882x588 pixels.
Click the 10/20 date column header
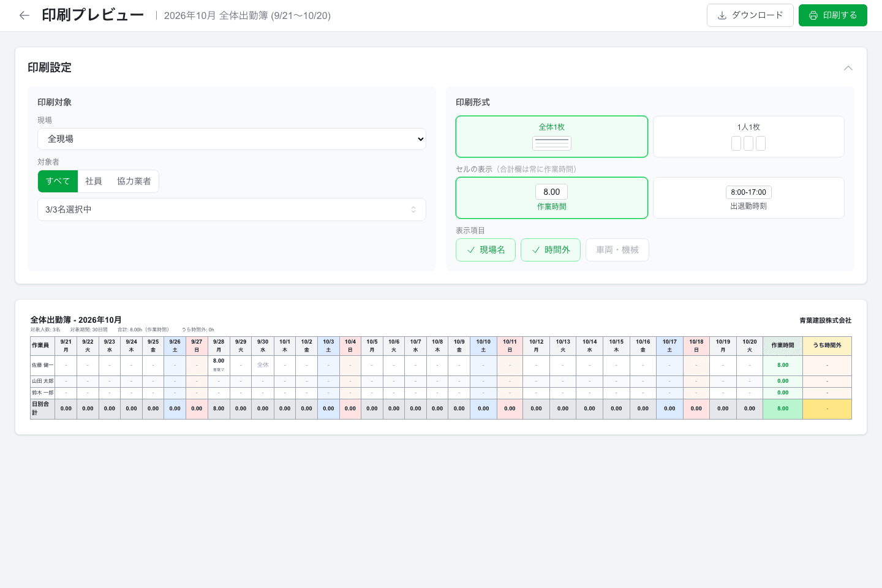[750, 345]
